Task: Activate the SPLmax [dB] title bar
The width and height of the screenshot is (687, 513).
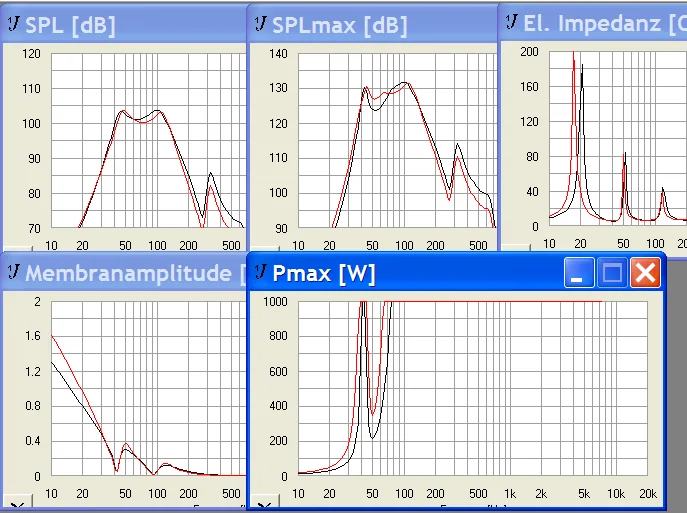Action: (x=373, y=25)
